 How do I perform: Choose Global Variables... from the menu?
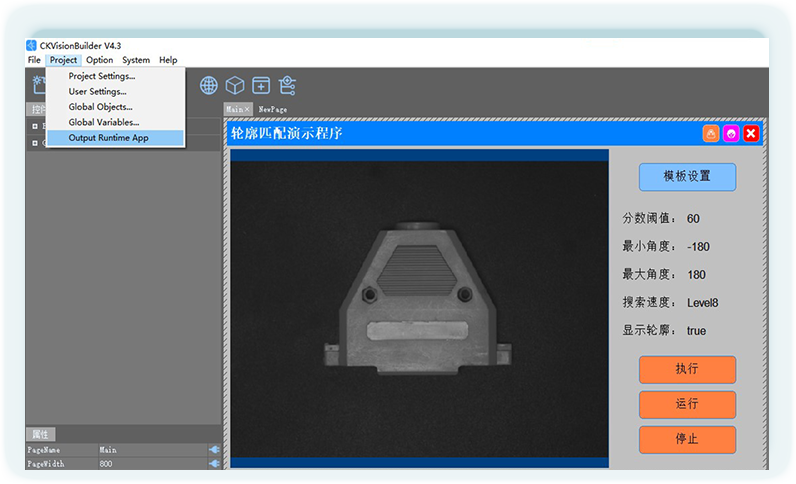coord(115,122)
